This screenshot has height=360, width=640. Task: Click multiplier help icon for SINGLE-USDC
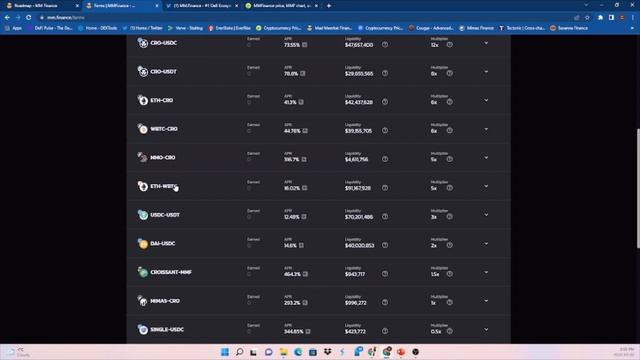[x=449, y=331]
